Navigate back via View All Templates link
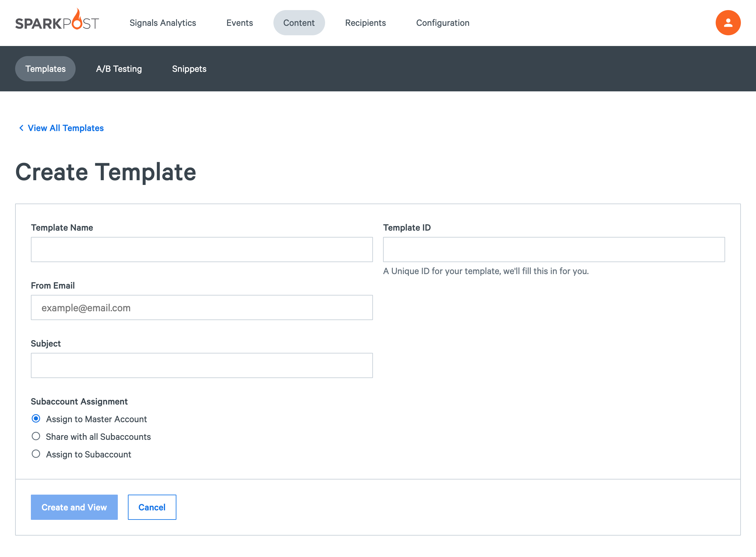756x557 pixels. tap(65, 128)
